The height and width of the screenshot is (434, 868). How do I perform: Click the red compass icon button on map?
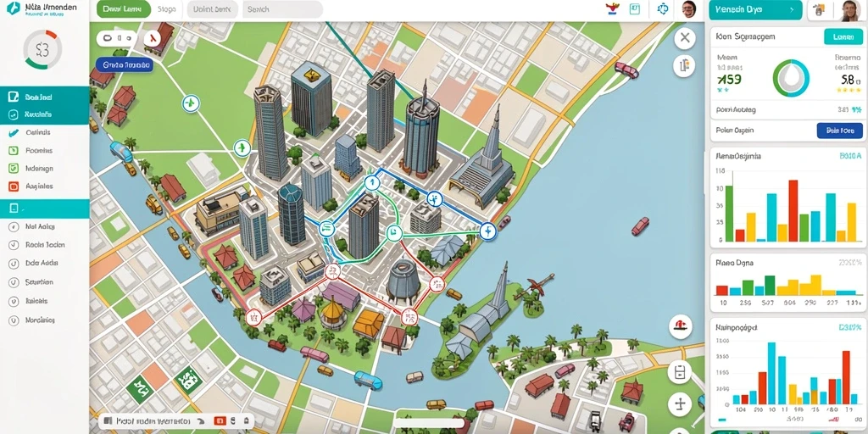[x=153, y=38]
